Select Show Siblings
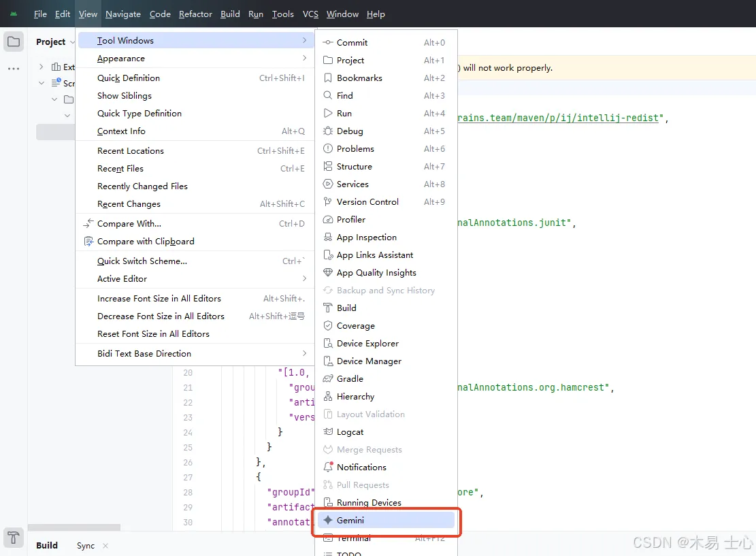756x556 pixels. pyautogui.click(x=195, y=95)
